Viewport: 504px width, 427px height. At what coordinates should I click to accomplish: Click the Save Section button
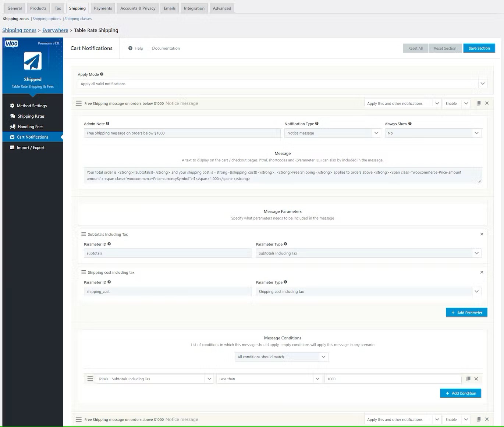click(x=479, y=48)
